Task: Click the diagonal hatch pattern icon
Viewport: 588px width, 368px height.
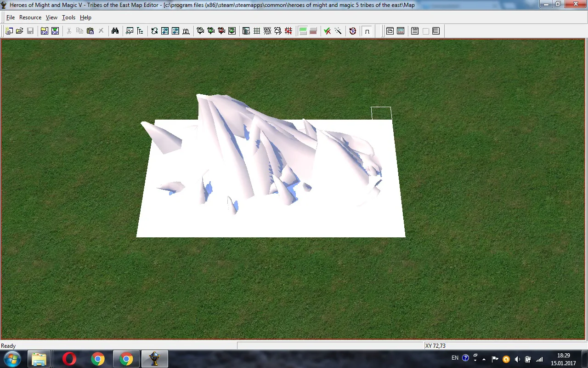Action: coord(267,31)
